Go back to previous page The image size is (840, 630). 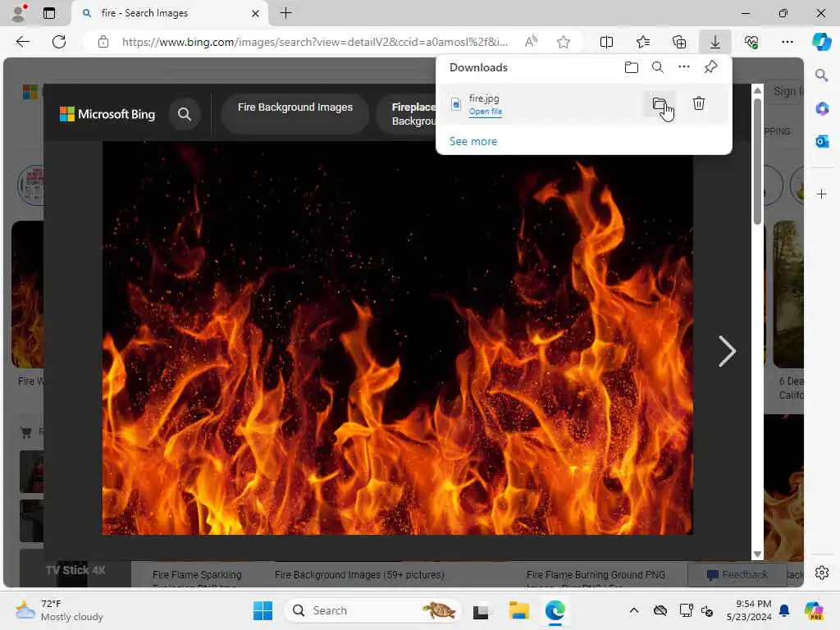pyautogui.click(x=23, y=42)
